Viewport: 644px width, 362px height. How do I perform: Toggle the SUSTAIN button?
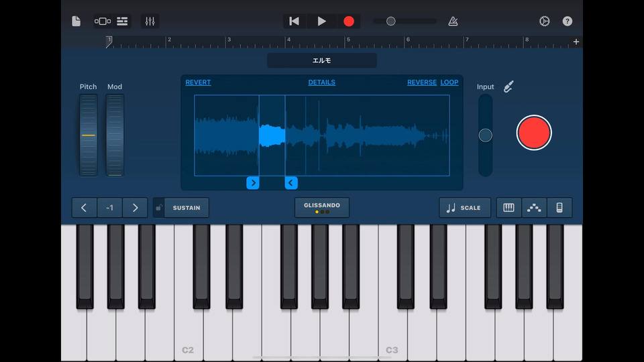(186, 208)
